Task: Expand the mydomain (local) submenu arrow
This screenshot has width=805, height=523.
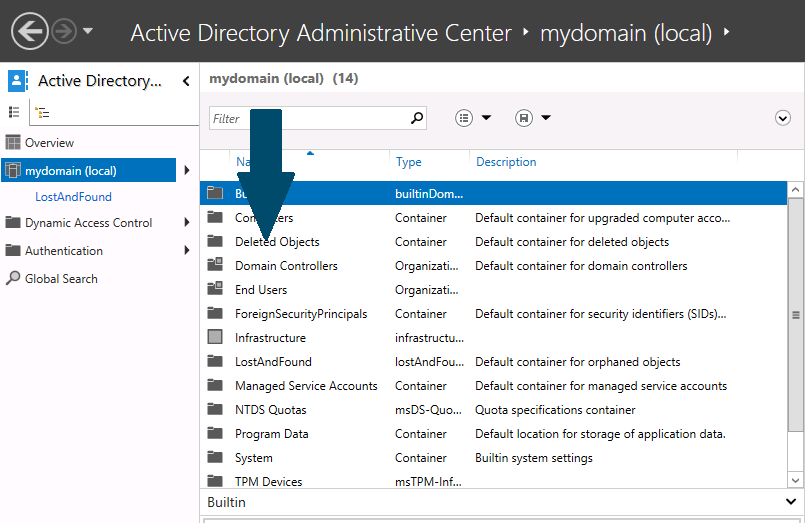Action: point(187,170)
